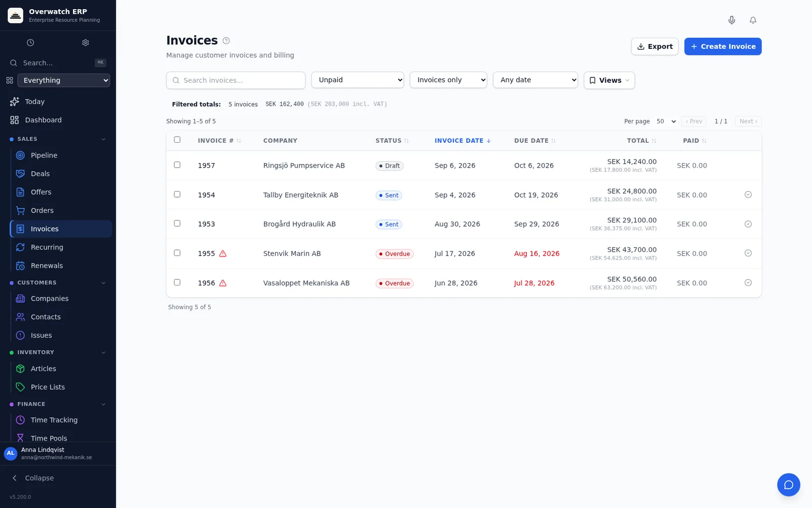This screenshot has height=508, width=812.
Task: Click the warning triangle next to invoice 1956
Action: (x=223, y=283)
